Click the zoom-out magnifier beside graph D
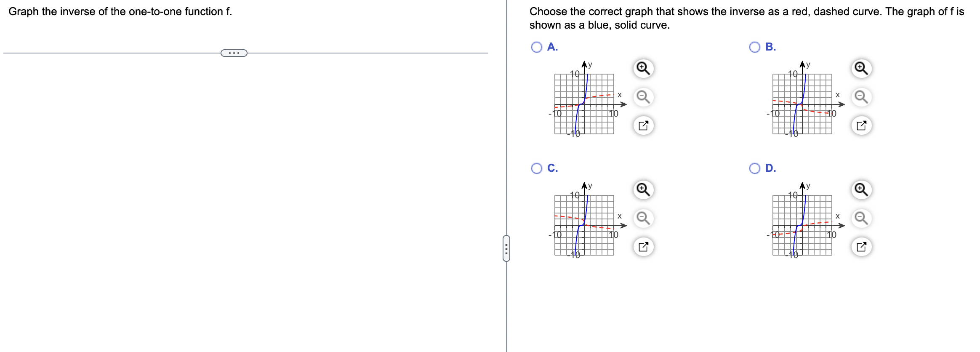The height and width of the screenshot is (352, 980). 860,217
